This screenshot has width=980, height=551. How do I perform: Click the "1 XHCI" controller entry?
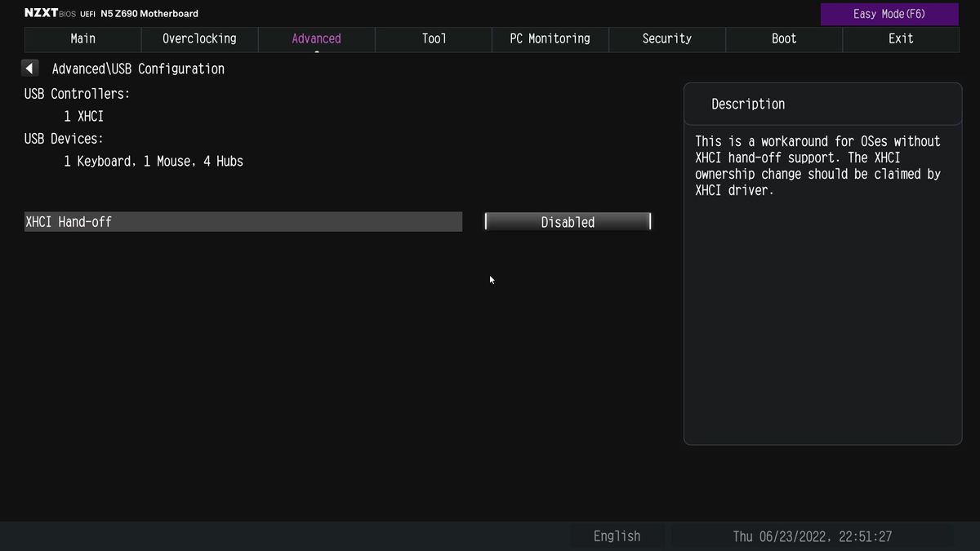tap(84, 117)
